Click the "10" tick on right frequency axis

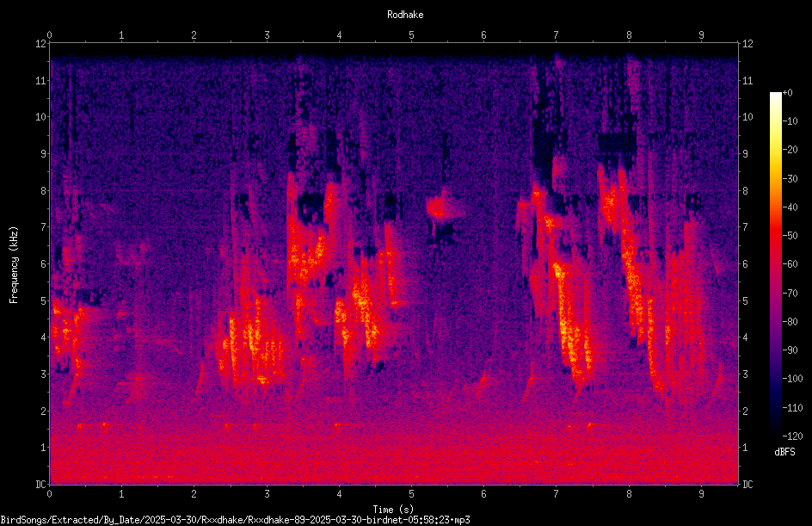pos(747,117)
